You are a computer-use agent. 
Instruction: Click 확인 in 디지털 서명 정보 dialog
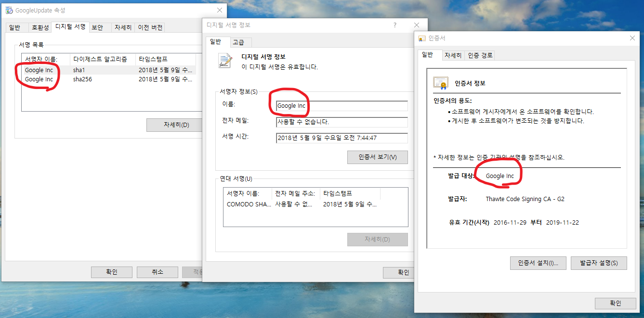coord(398,272)
